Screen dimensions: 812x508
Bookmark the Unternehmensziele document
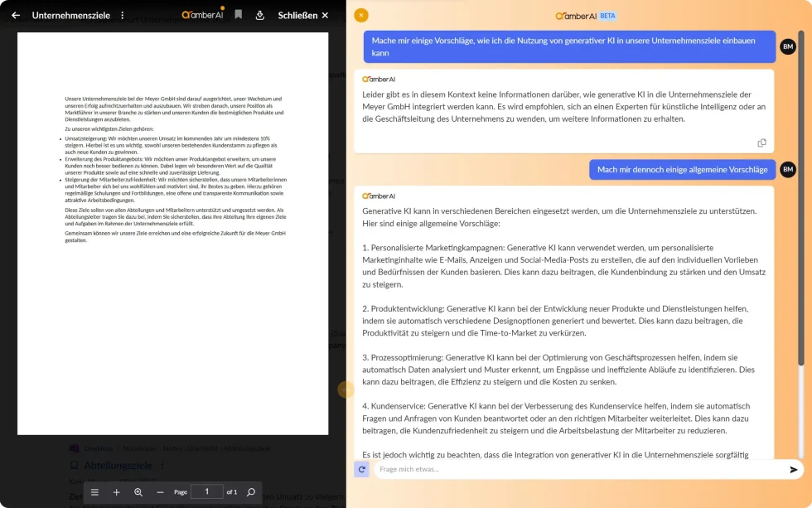[239, 15]
